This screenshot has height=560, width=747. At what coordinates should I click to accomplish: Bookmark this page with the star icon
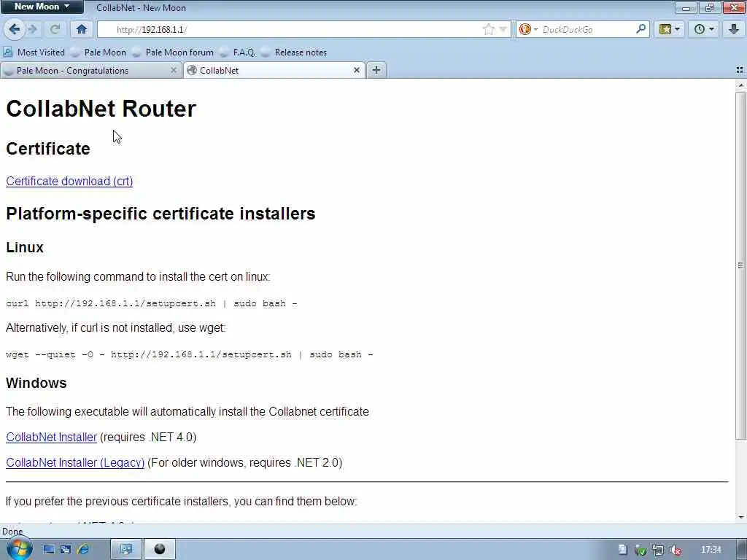click(x=488, y=29)
